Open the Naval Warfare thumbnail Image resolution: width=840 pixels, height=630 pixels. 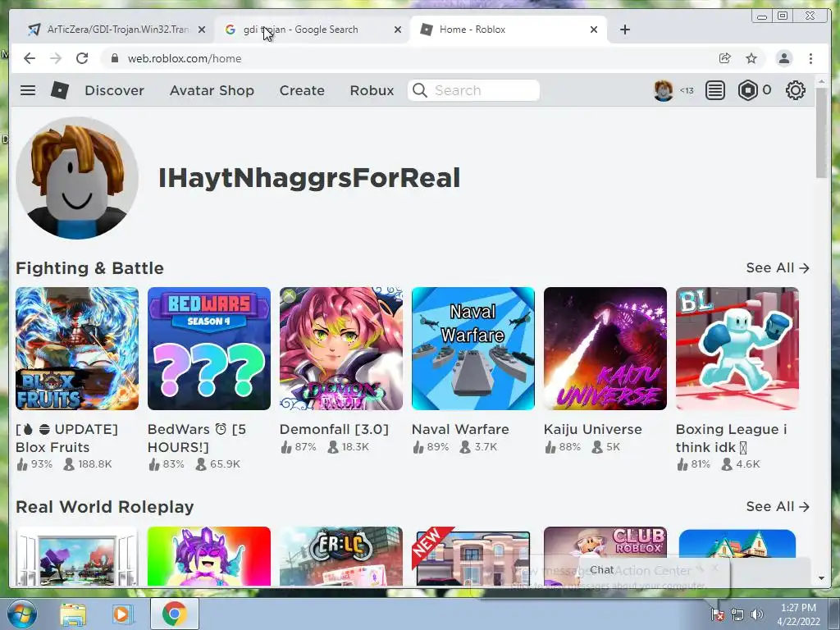(473, 349)
